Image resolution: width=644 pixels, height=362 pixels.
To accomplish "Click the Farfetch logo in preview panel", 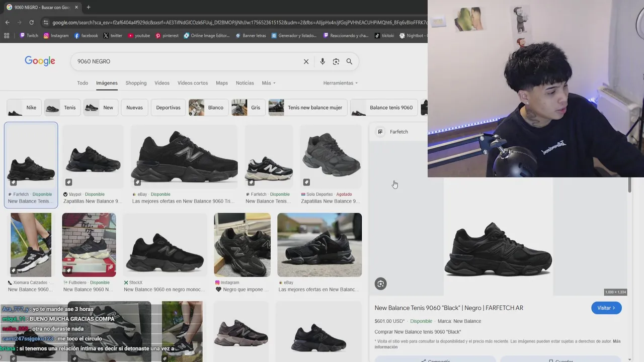I will point(380,132).
